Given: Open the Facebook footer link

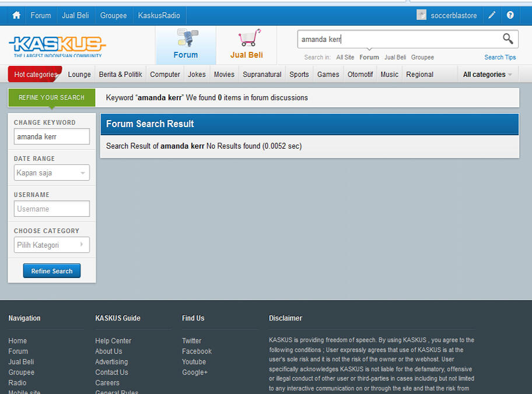Looking at the screenshot, I should [x=197, y=351].
